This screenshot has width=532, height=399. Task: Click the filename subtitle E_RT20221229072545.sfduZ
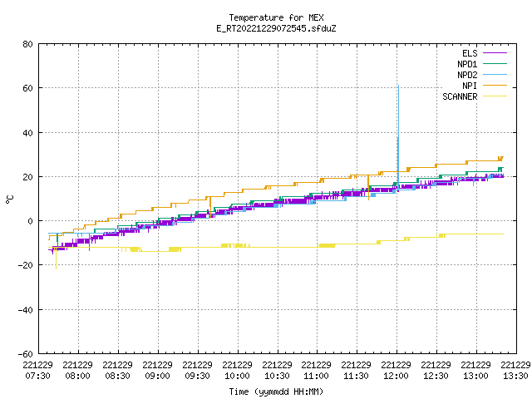[x=276, y=28]
